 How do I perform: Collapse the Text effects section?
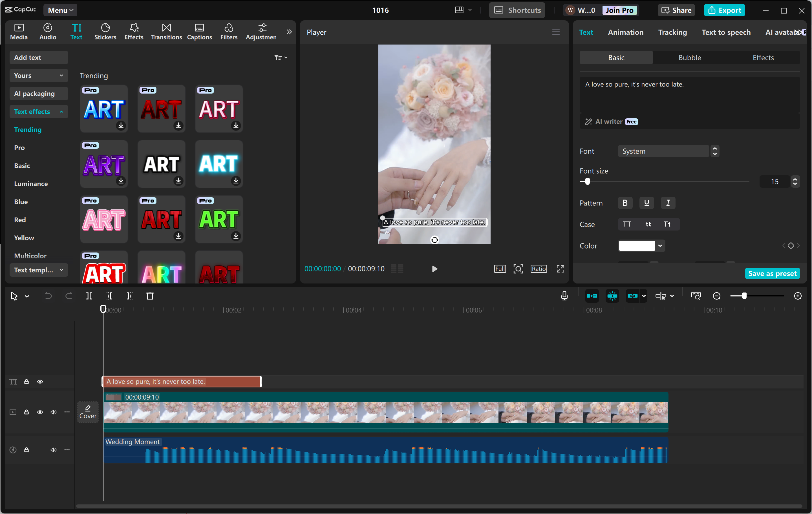tap(38, 111)
